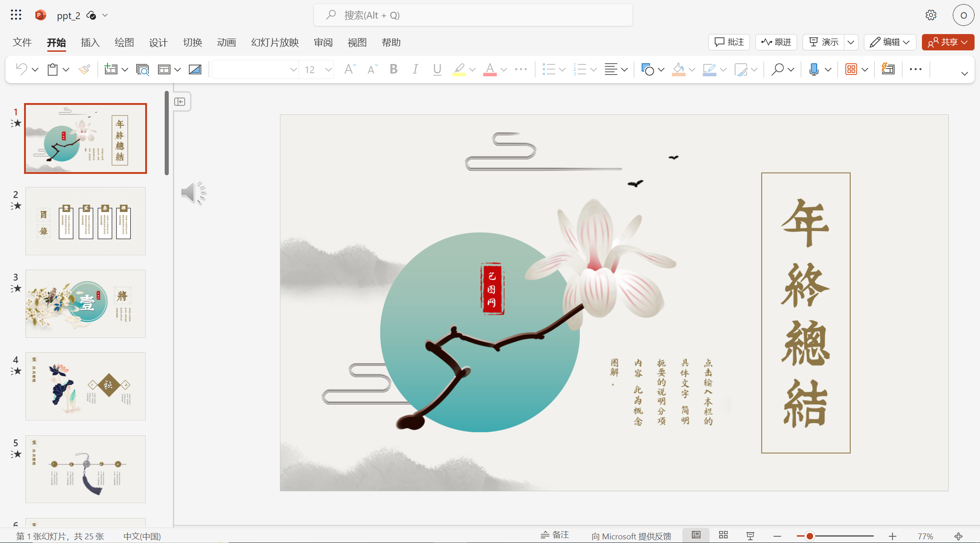The width and height of the screenshot is (980, 543).
Task: Expand the font color dropdown arrow
Action: point(504,69)
